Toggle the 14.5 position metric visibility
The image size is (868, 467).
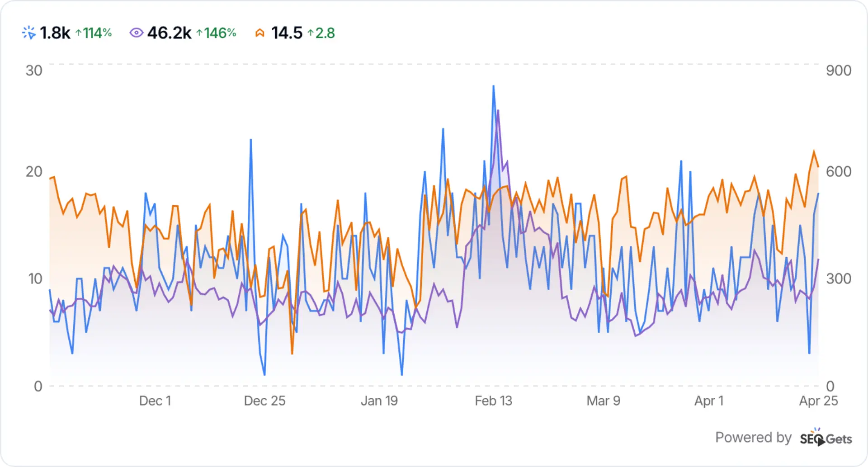pyautogui.click(x=286, y=32)
